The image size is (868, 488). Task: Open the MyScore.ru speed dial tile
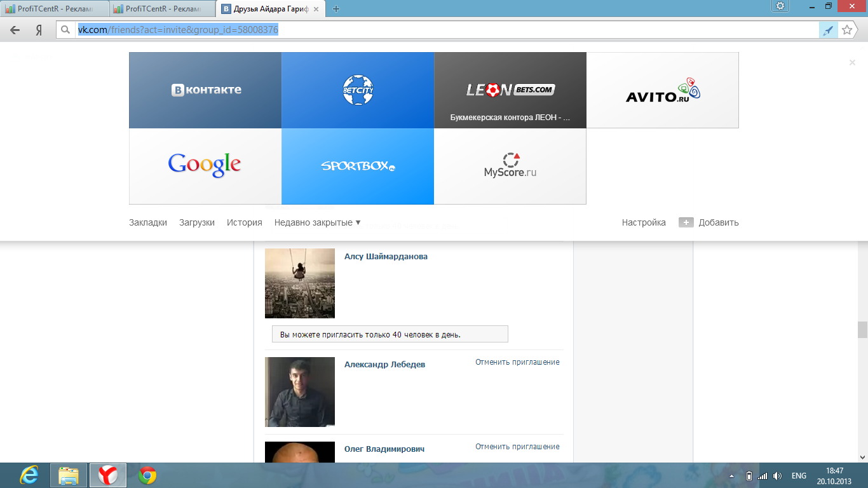(x=510, y=166)
